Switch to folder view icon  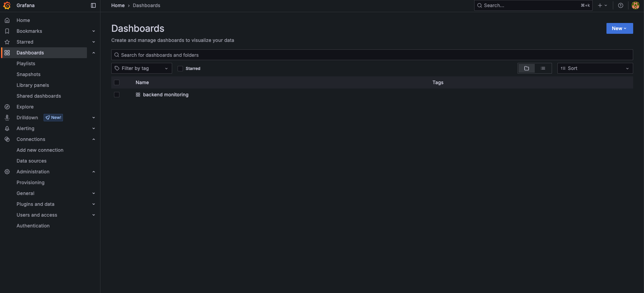527,68
